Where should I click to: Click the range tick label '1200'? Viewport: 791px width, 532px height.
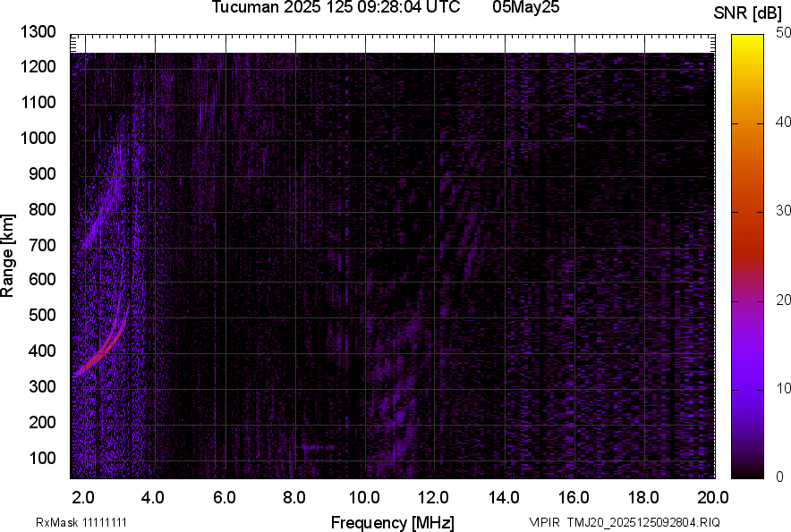pyautogui.click(x=38, y=66)
